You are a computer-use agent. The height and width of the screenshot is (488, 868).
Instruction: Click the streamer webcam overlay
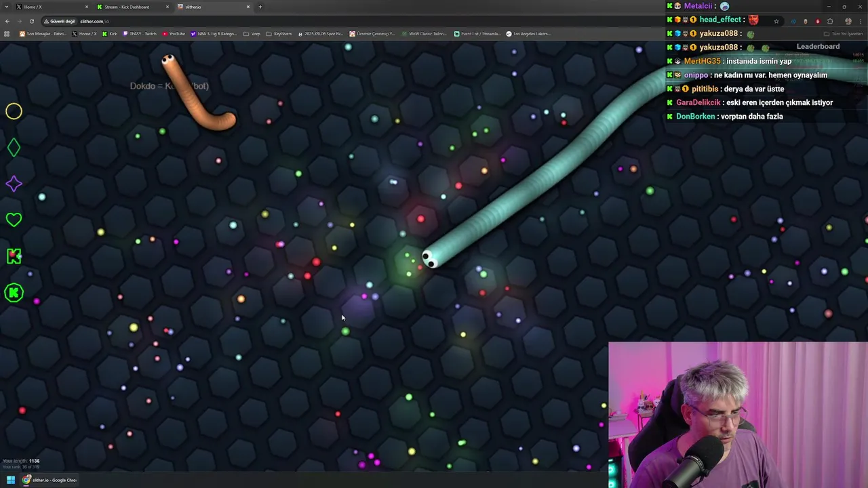click(738, 415)
